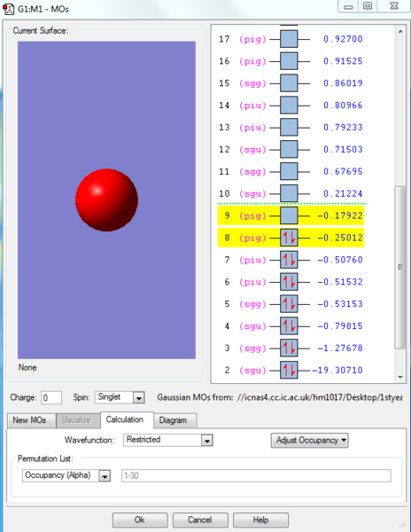Toggle occupancy box of orbital 11
411x532 pixels.
[289, 171]
